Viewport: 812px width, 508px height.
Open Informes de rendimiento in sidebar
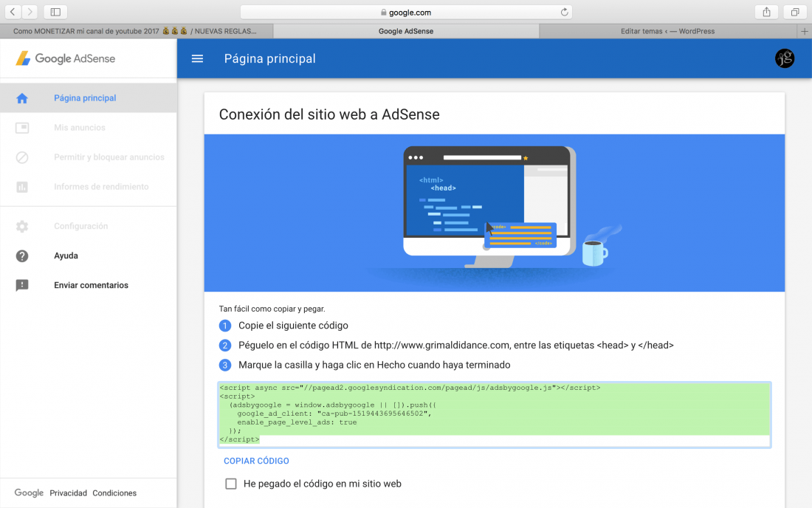point(88,186)
